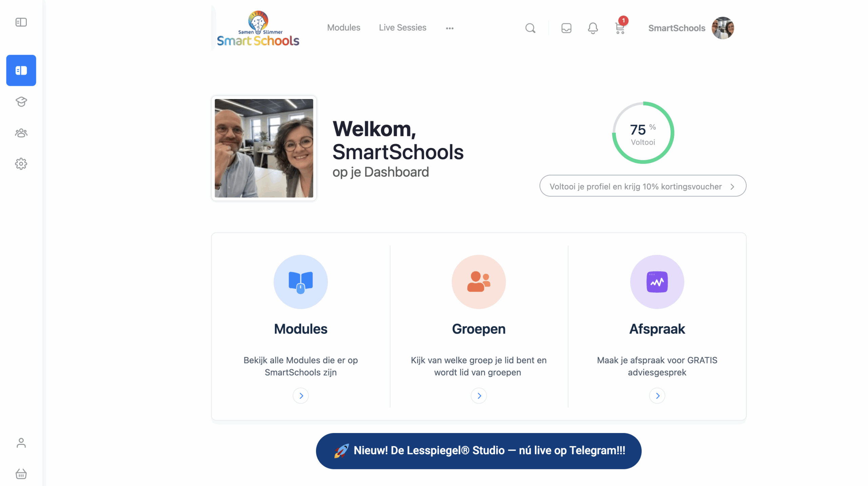
Task: Select the Live Sessies menu item
Action: [x=402, y=28]
